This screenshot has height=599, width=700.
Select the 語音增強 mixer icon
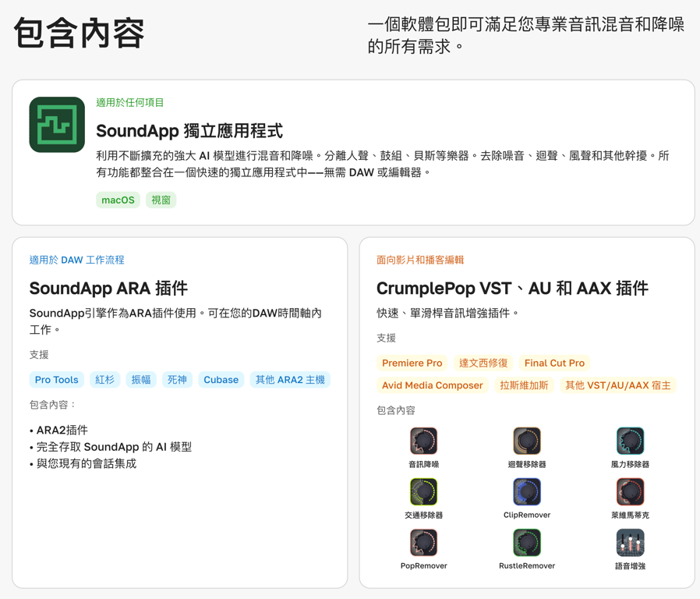pyautogui.click(x=630, y=542)
